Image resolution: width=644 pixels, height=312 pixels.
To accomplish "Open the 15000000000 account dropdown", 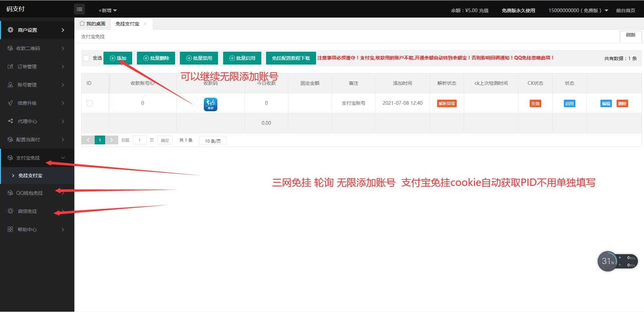I will (578, 10).
